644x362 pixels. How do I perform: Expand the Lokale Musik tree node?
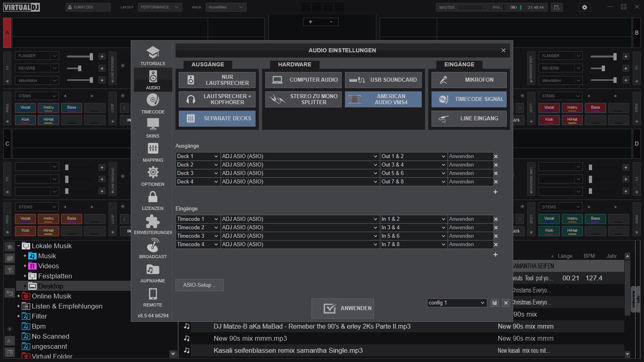tap(19, 246)
